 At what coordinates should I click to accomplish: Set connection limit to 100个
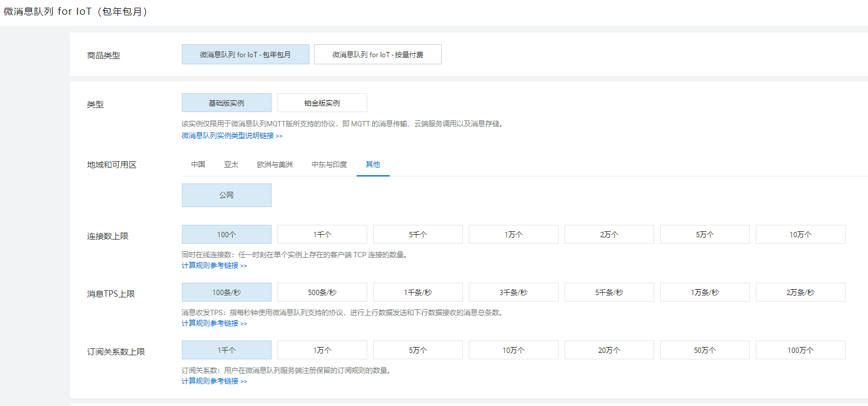click(x=227, y=234)
